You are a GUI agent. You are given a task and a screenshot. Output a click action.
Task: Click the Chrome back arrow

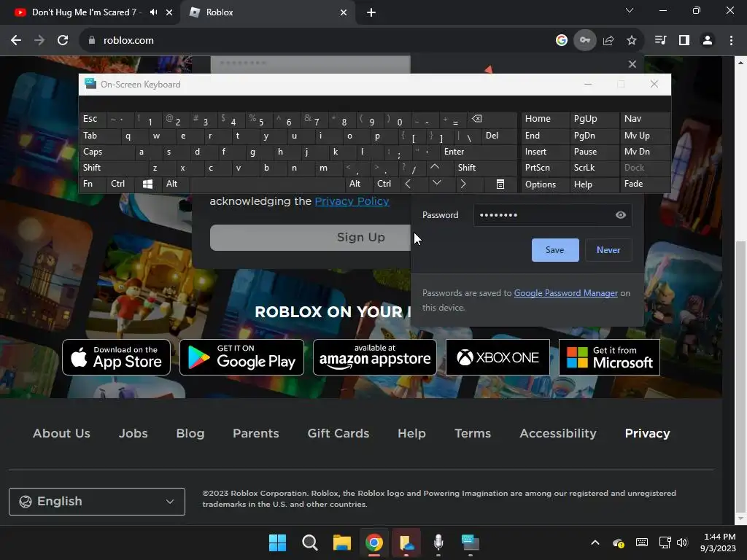[x=16, y=41]
